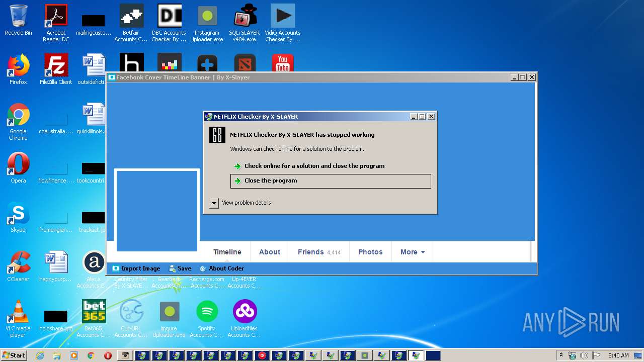Open Action Center flag icon
Image resolution: width=644 pixels, height=362 pixels.
click(x=596, y=355)
